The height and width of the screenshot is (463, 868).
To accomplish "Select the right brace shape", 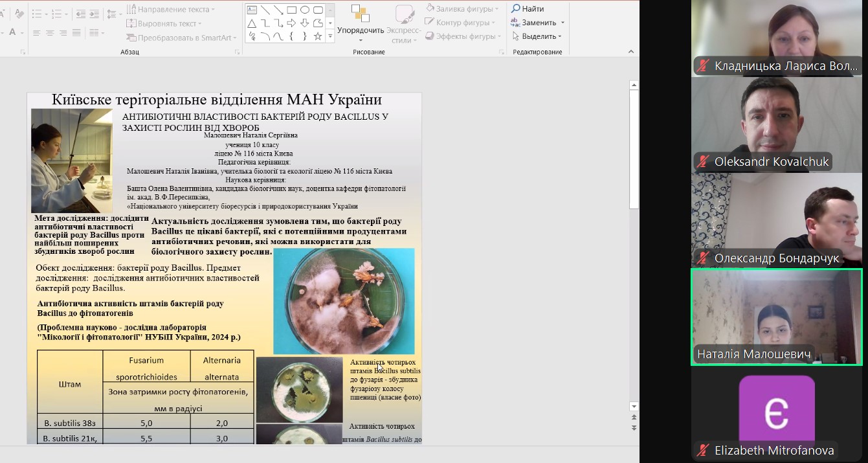I will point(305,37).
